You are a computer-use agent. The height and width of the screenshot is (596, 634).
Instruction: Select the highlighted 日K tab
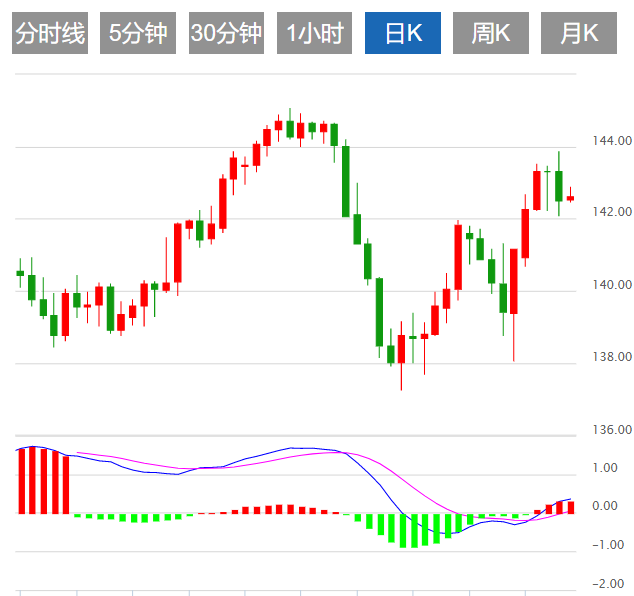click(404, 34)
